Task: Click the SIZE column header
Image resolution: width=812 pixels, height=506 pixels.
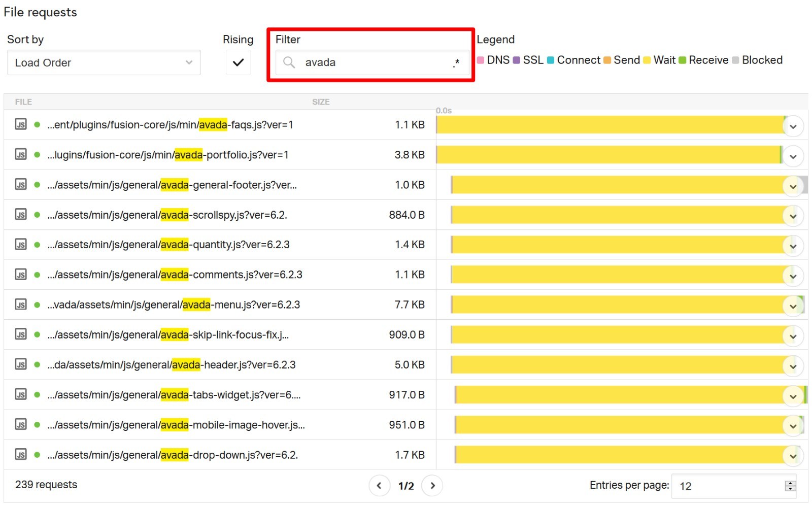Action: (321, 102)
